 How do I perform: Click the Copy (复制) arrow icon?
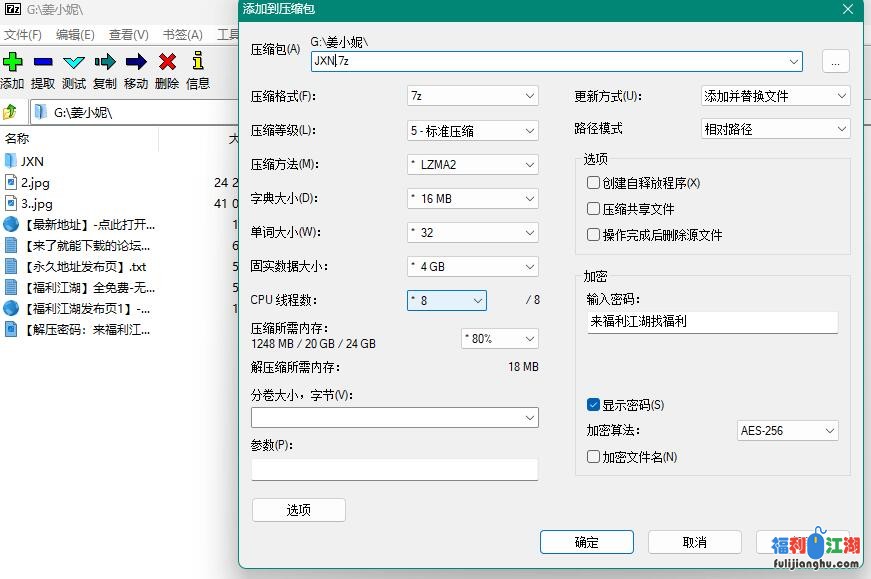point(105,62)
